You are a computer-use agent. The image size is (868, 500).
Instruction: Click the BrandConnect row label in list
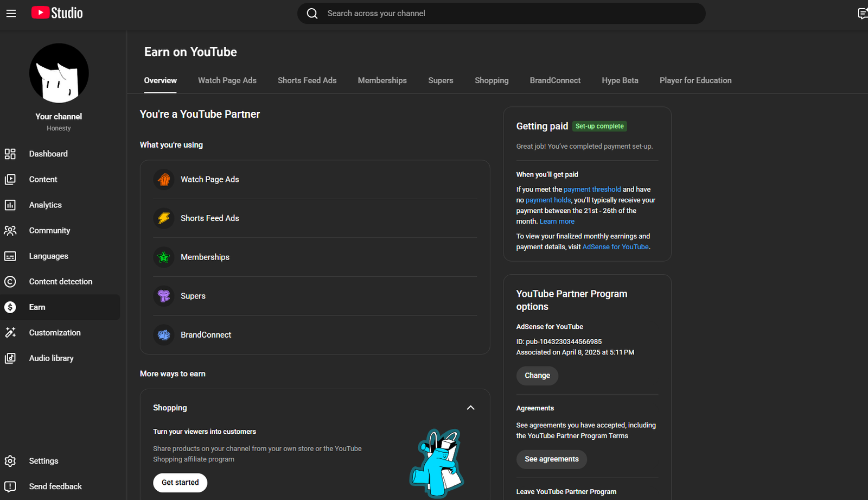pyautogui.click(x=206, y=335)
